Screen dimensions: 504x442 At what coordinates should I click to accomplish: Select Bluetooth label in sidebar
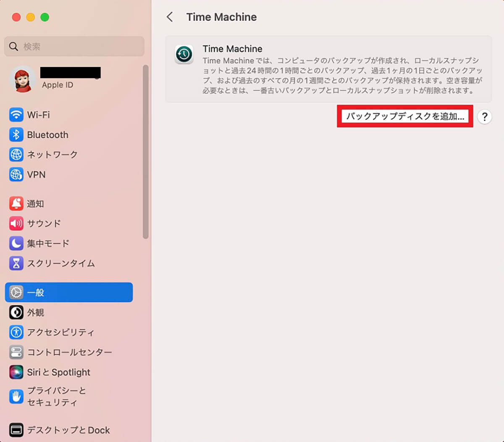(47, 135)
